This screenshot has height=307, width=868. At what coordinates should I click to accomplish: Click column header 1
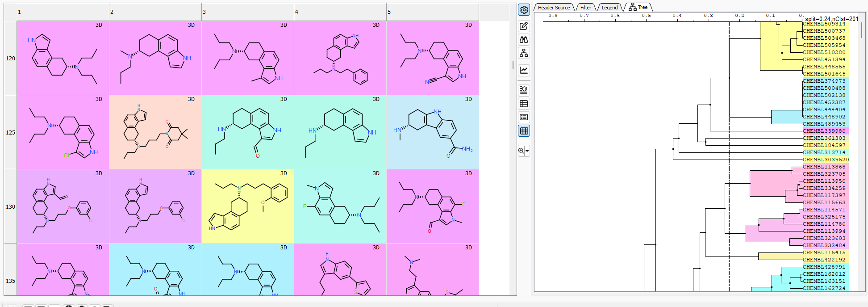(x=63, y=12)
